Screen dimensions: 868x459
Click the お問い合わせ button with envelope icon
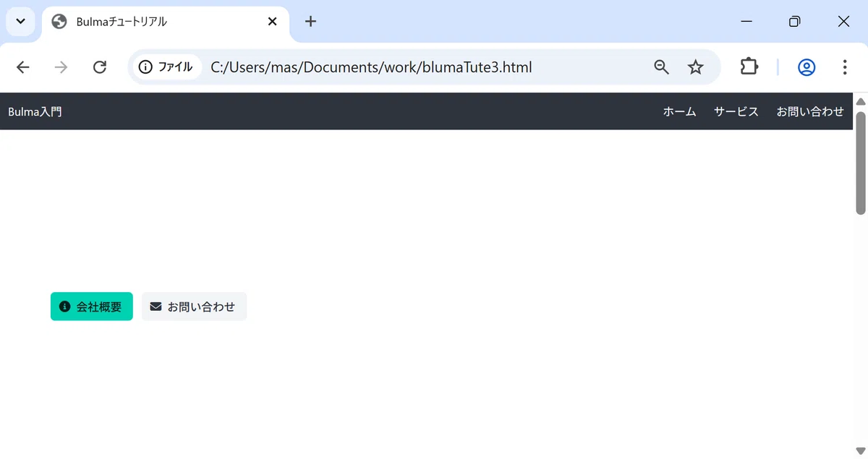(194, 306)
